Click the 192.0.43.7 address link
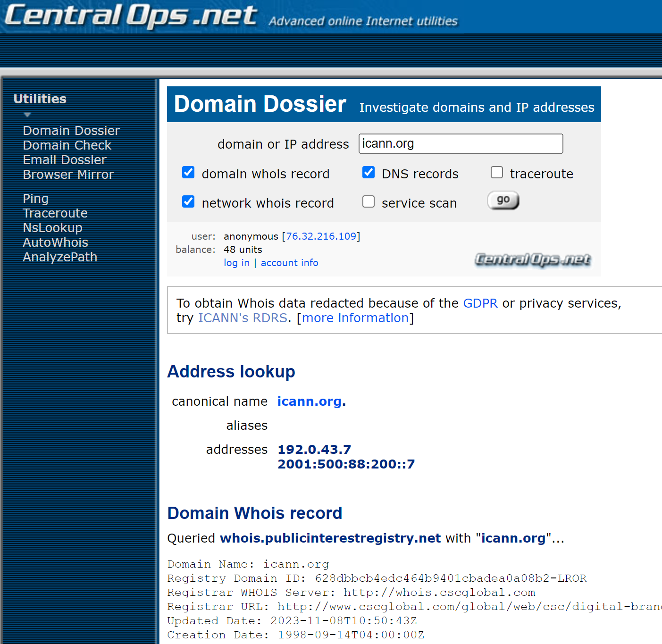 (x=314, y=449)
